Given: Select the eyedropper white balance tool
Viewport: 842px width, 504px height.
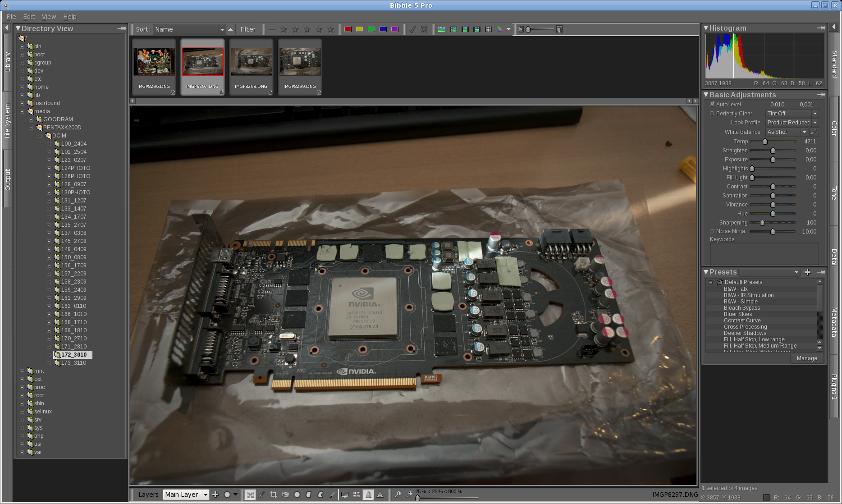Looking at the screenshot, I should coord(262,495).
